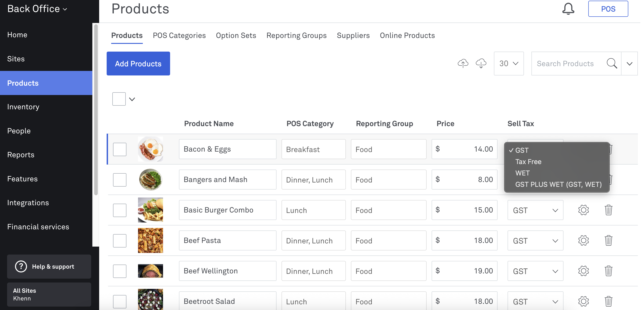Open settings gear for Basic Burger Combo
Screen dimensions: 644x310
pos(584,210)
